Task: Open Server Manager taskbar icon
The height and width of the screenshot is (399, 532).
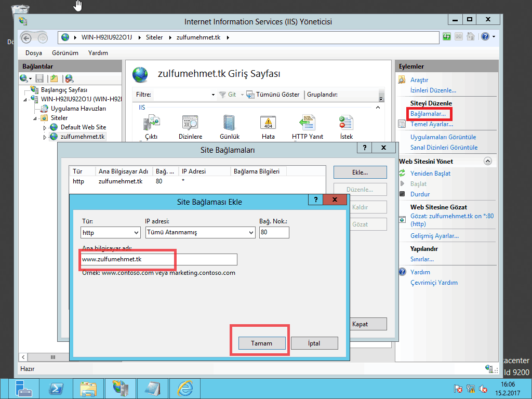Action: click(23, 389)
